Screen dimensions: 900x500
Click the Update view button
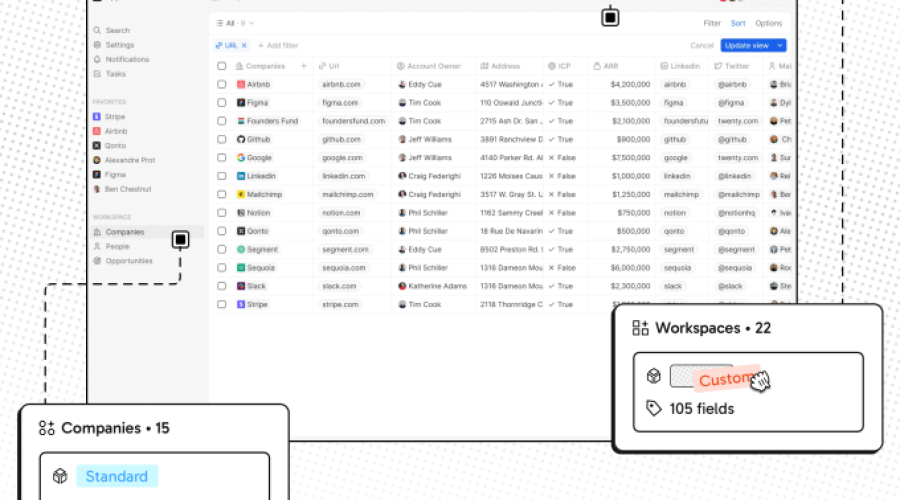pyautogui.click(x=747, y=45)
